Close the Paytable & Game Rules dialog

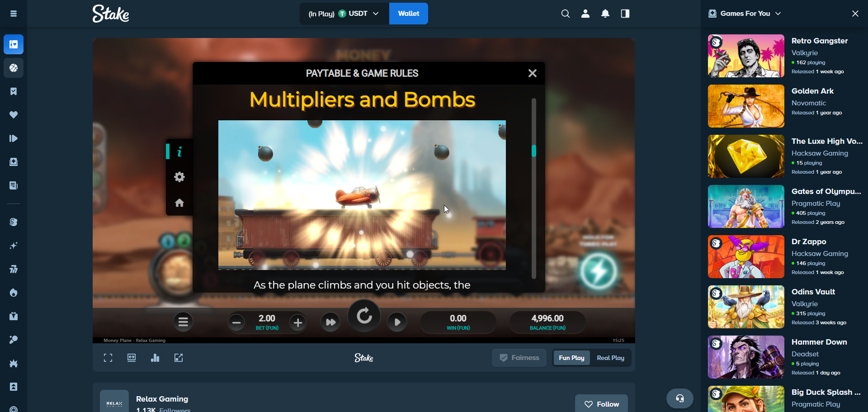533,73
